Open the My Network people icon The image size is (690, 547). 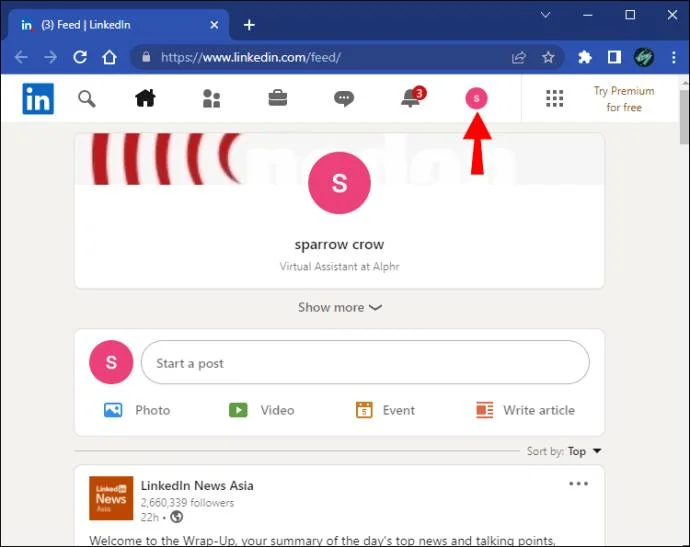point(211,99)
